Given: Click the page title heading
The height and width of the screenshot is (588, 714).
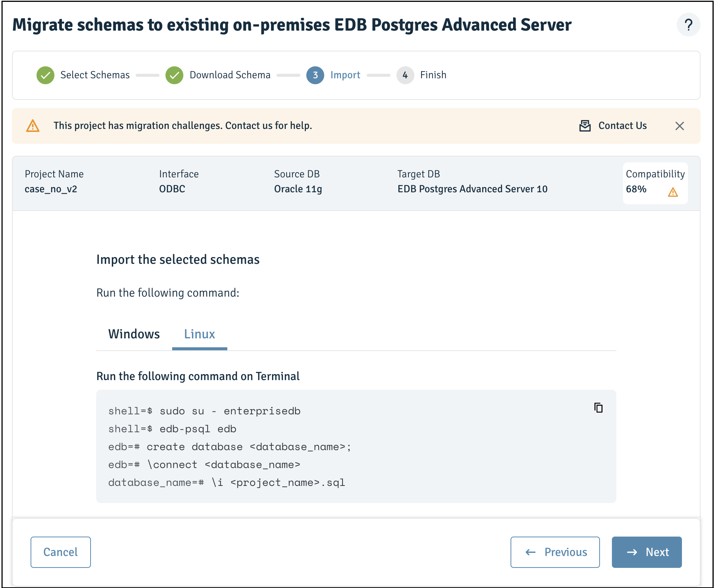Looking at the screenshot, I should tap(292, 25).
